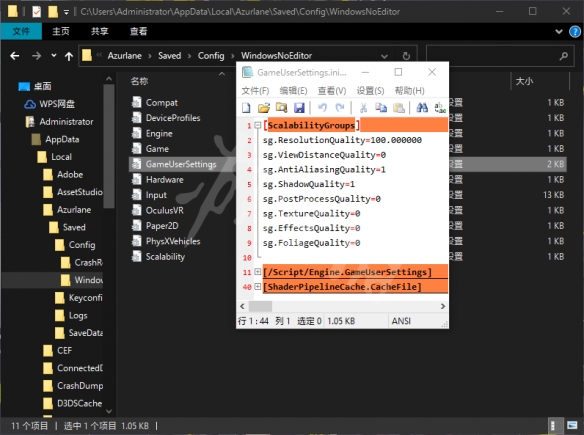Switch to Explorer 查看 tab
584x435 pixels.
139,31
